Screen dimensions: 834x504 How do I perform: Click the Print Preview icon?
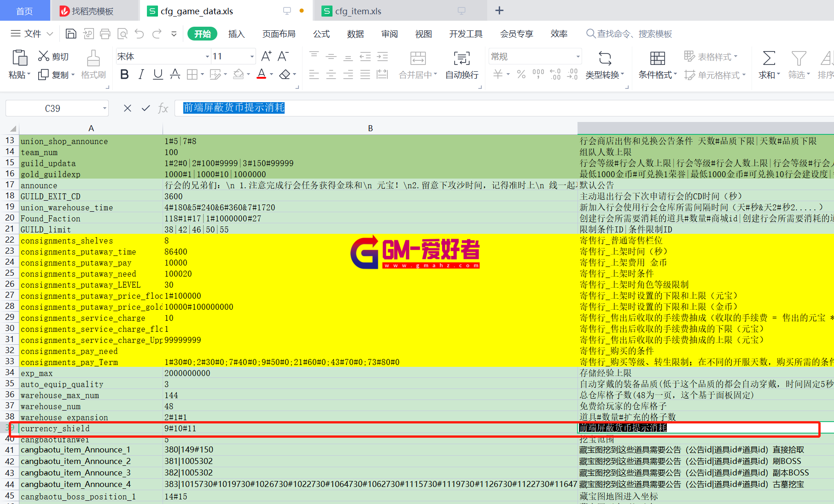[x=122, y=34]
